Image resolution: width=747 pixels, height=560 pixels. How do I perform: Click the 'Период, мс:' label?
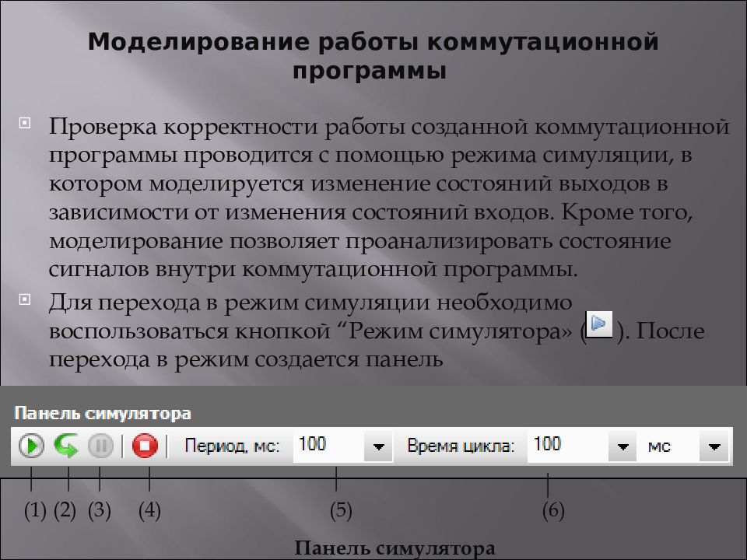point(232,446)
